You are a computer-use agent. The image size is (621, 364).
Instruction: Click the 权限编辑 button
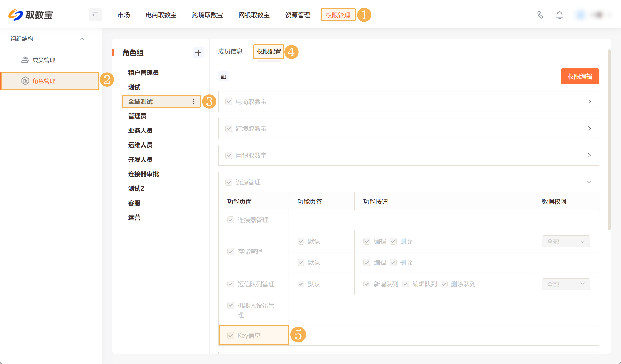(x=580, y=76)
